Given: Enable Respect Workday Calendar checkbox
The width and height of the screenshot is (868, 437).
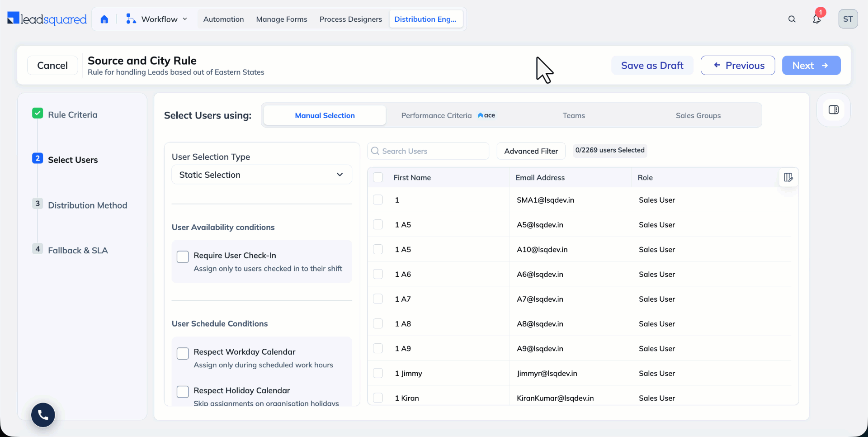Looking at the screenshot, I should click(x=183, y=353).
